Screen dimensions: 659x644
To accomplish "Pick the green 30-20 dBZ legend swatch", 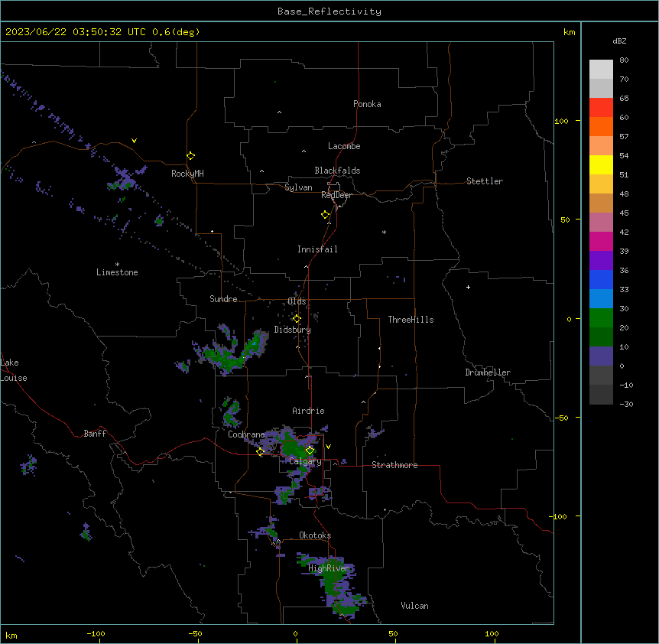I will pos(601,318).
